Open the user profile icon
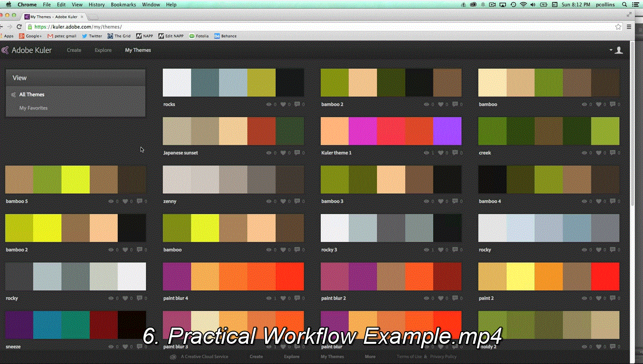The image size is (643, 364). coord(619,50)
